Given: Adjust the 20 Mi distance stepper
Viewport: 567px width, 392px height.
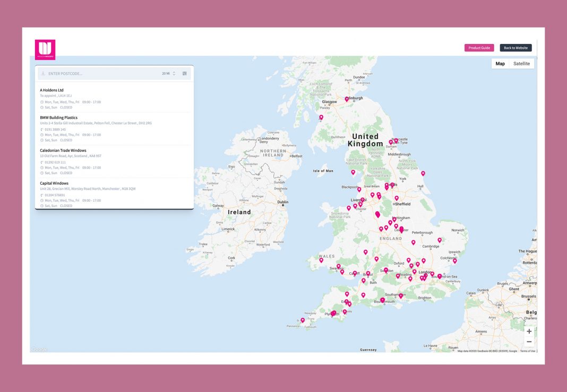Looking at the screenshot, I should (174, 74).
